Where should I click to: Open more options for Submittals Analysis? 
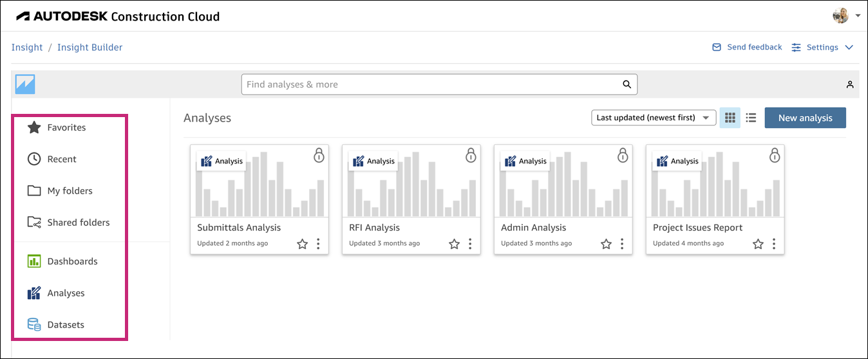(x=318, y=244)
